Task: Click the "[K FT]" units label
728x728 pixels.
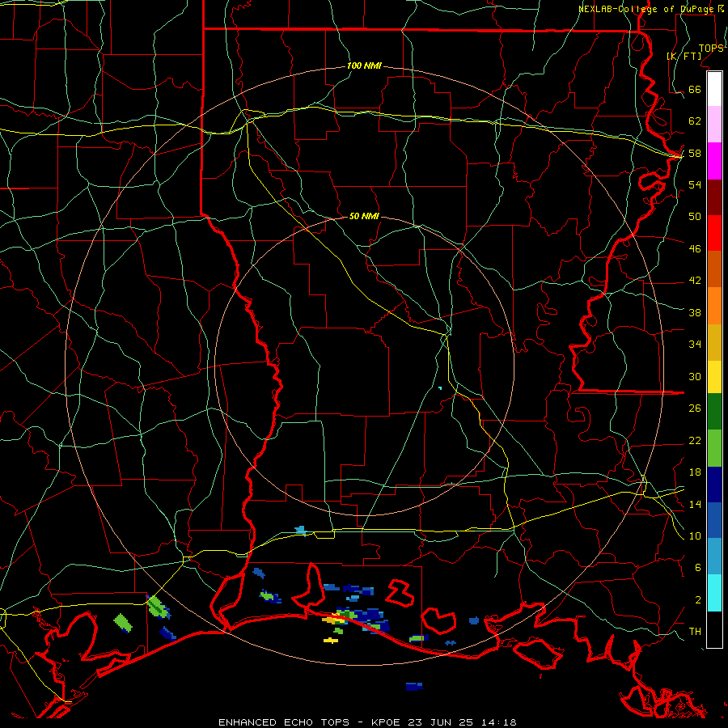Action: pyautogui.click(x=684, y=56)
